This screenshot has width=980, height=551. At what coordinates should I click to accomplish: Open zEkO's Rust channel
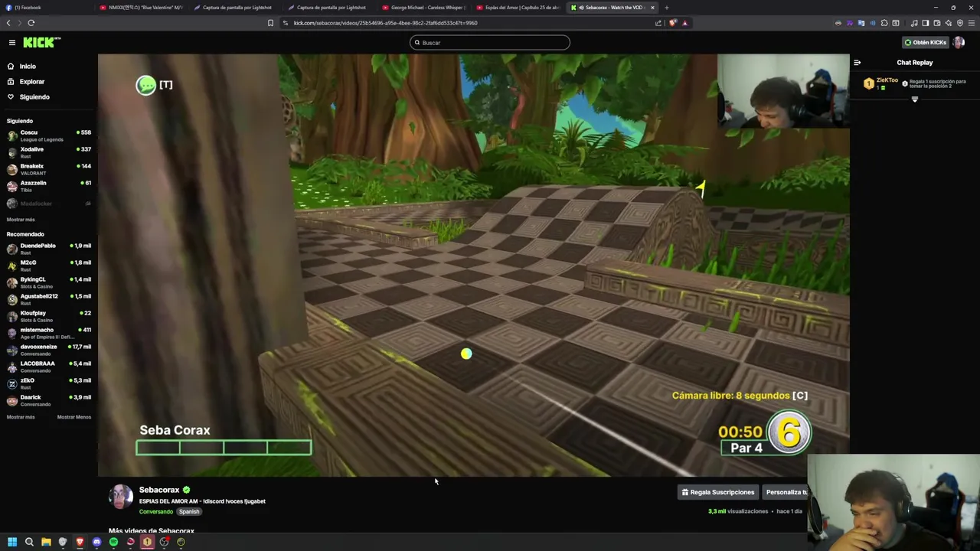[x=47, y=383]
